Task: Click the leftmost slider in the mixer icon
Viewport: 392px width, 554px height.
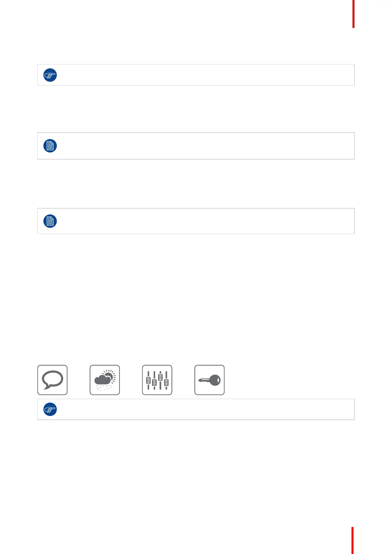Action: [148, 380]
